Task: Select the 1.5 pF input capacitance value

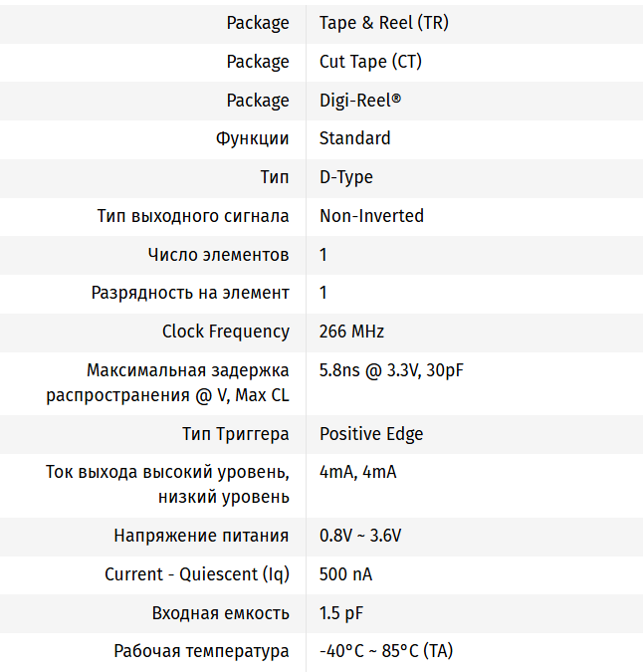Action: click(x=341, y=613)
